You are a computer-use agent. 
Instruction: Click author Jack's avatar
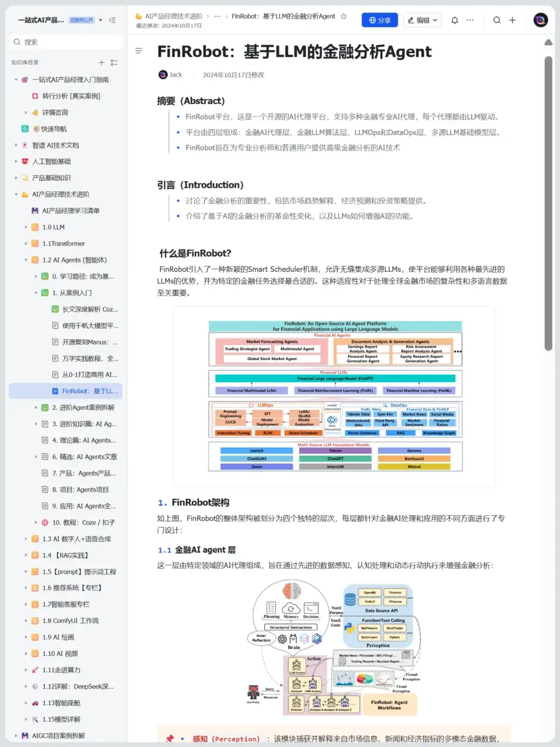162,75
